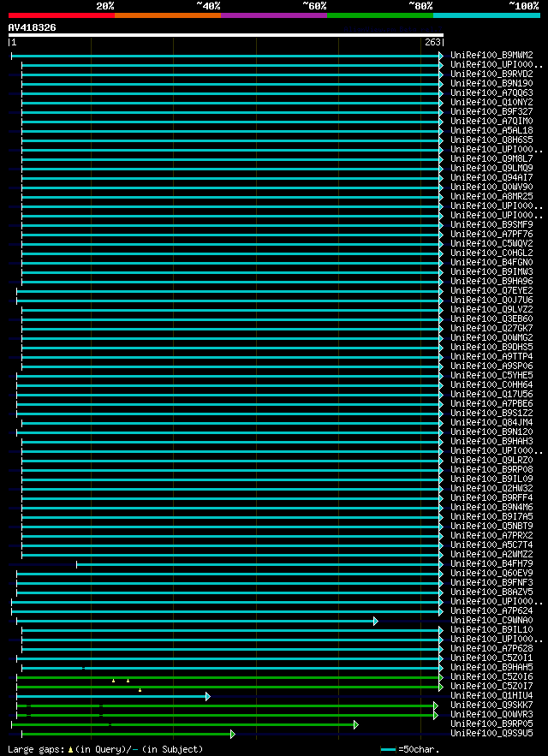
Task: Select the UniRef100_Q8H6S5 label
Action: [x=491, y=140]
